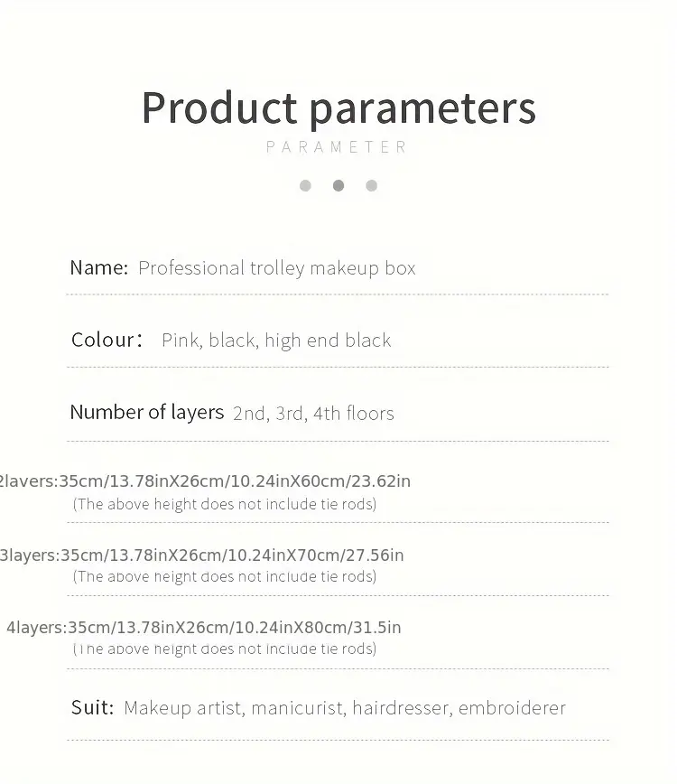
Task: Click the darker middle dot indicator
Action: [x=338, y=185]
